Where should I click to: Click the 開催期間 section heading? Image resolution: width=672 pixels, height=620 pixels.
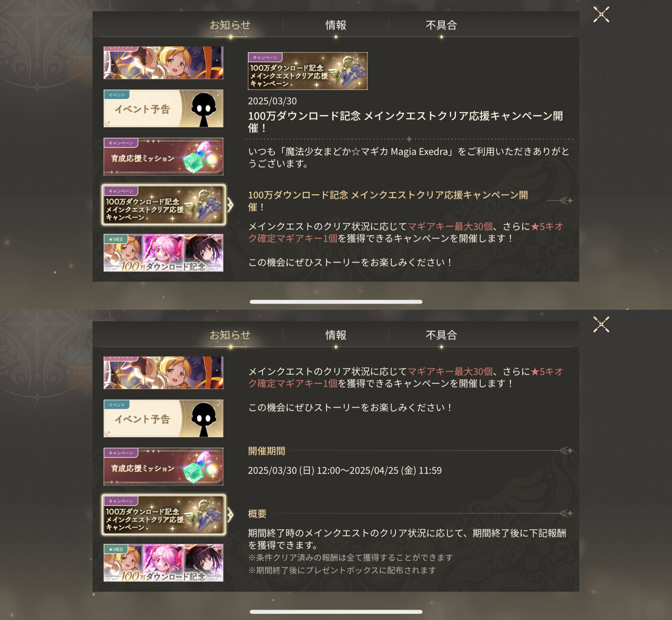point(266,451)
